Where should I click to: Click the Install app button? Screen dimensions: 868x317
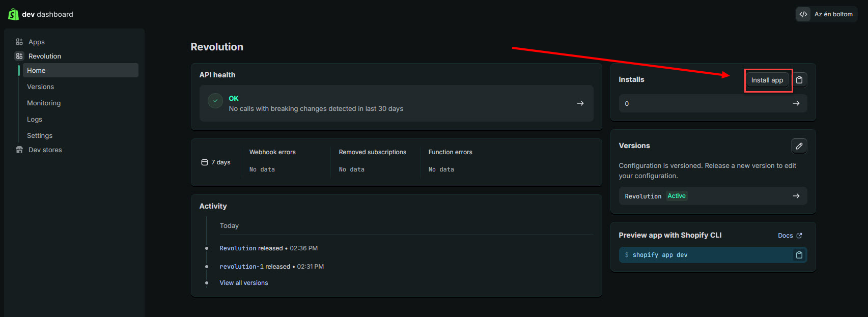(767, 80)
